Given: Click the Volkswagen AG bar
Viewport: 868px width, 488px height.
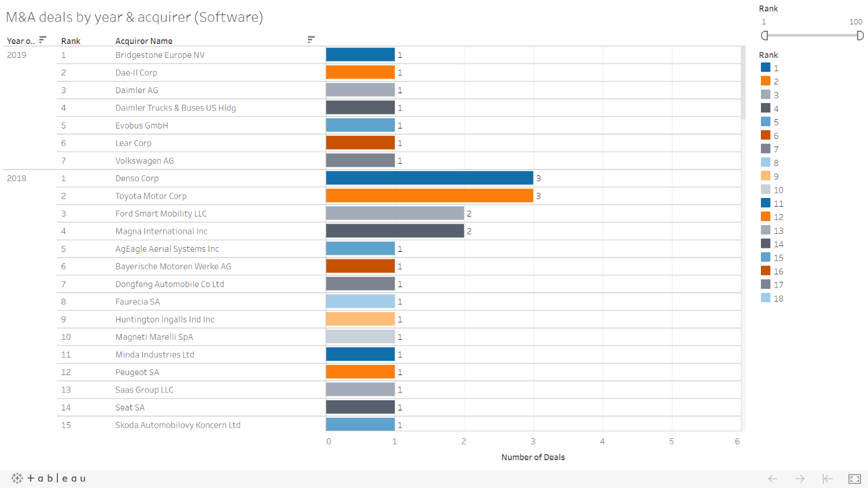Looking at the screenshot, I should point(361,161).
